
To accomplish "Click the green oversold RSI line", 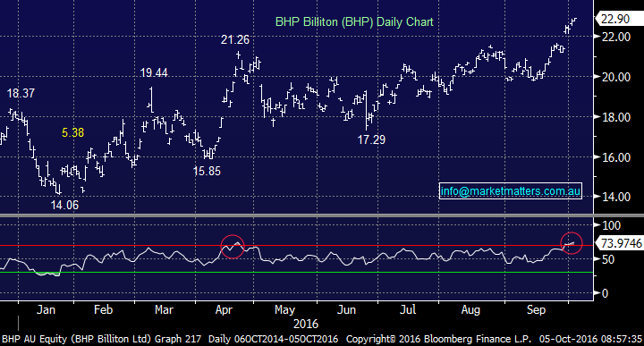I will pyautogui.click(x=297, y=272).
